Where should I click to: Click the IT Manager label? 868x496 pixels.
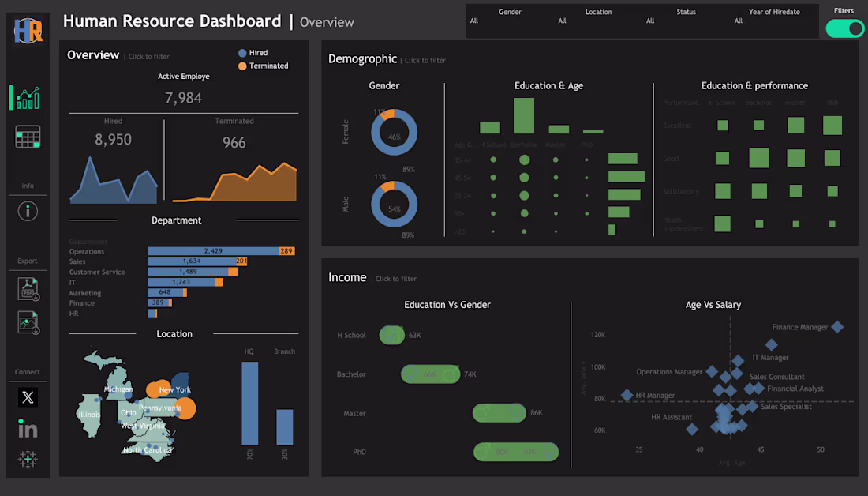point(771,358)
